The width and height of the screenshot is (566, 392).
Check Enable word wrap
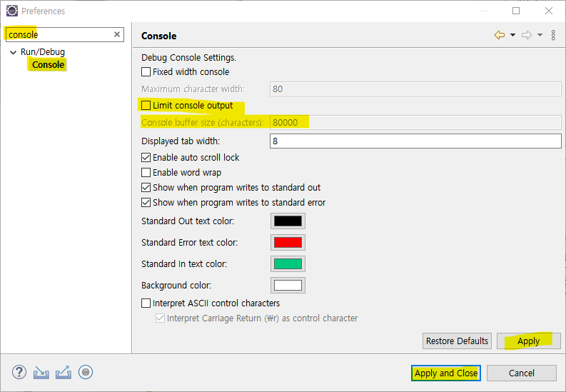(x=146, y=173)
